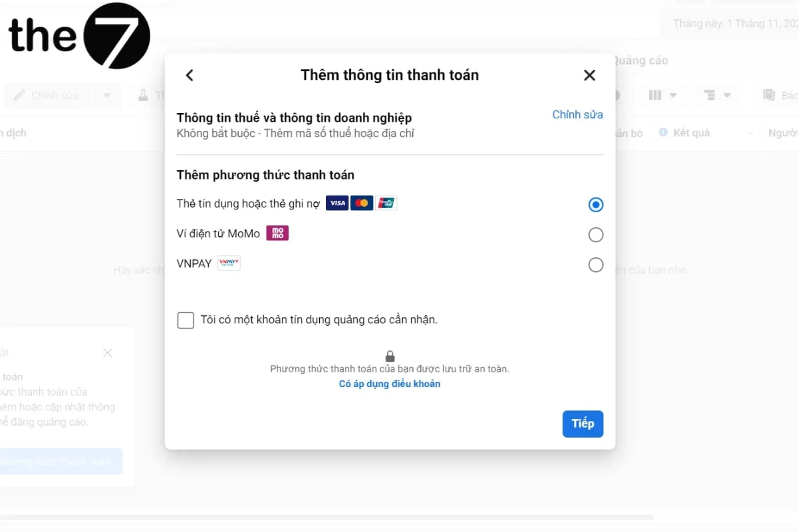This screenshot has width=798, height=532.
Task: Select the credit or debit card radio option
Action: pyautogui.click(x=596, y=205)
